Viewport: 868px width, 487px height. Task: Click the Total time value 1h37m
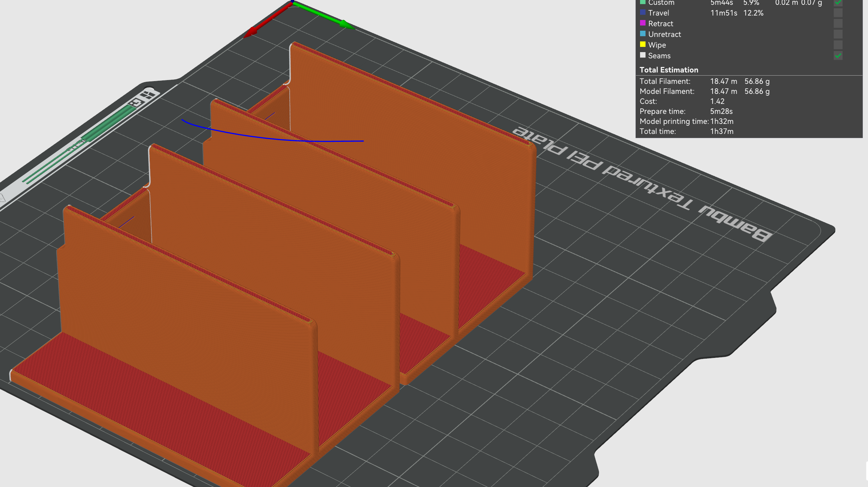pos(722,132)
